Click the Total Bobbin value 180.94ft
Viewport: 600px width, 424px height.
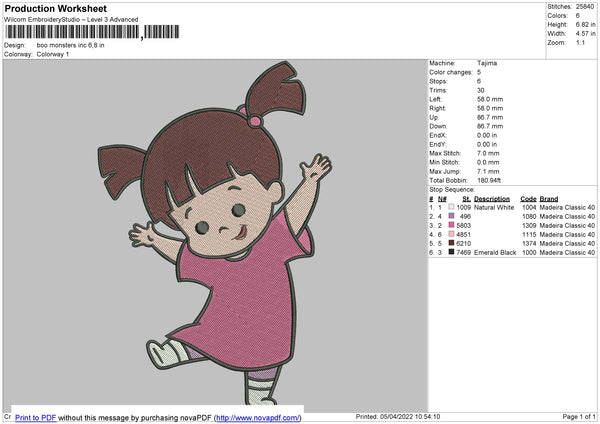[489, 180]
